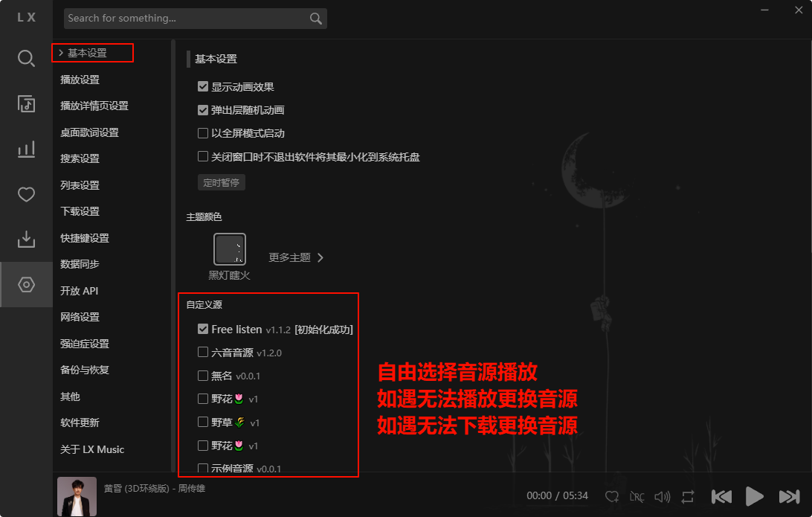The height and width of the screenshot is (517, 812).
Task: Click the search input field
Action: [x=187, y=18]
